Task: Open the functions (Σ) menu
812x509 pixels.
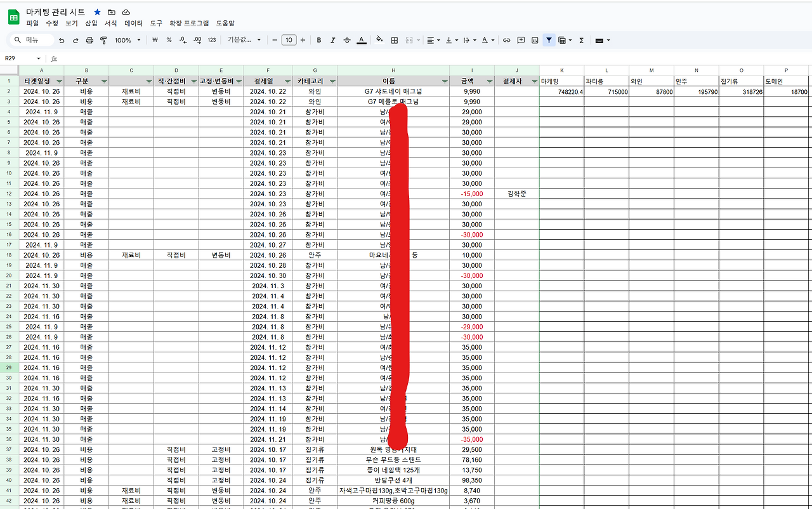Action: pyautogui.click(x=581, y=40)
